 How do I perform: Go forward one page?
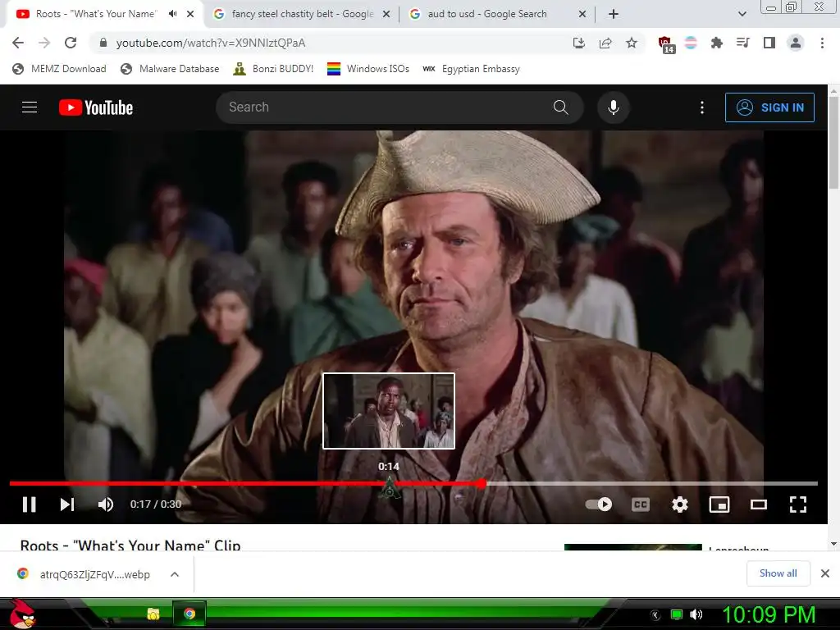click(44, 43)
